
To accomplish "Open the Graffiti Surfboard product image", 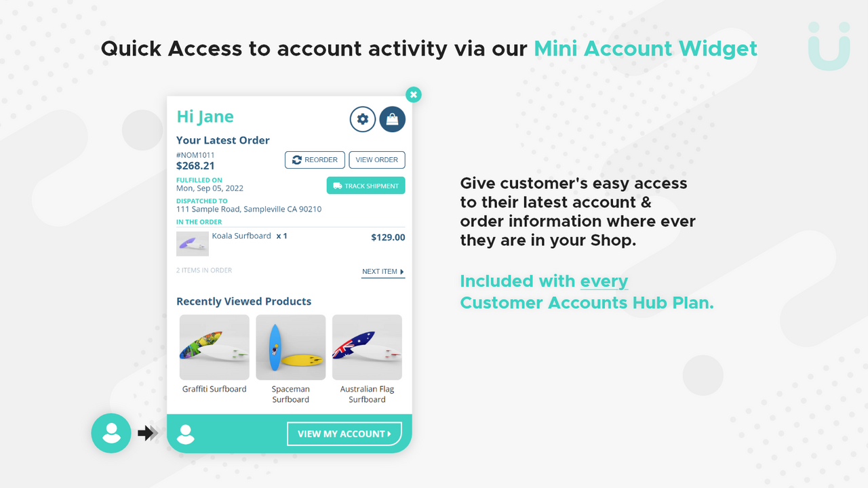I will click(x=214, y=346).
